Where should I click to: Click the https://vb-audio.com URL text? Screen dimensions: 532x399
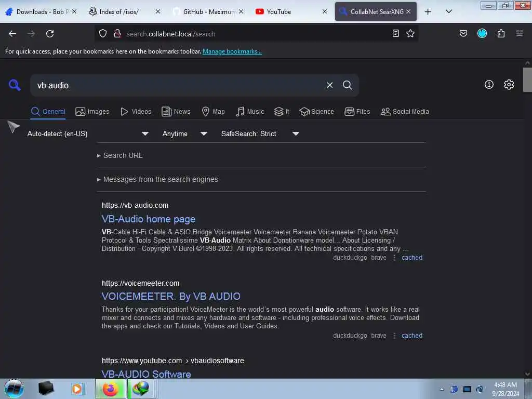(135, 205)
